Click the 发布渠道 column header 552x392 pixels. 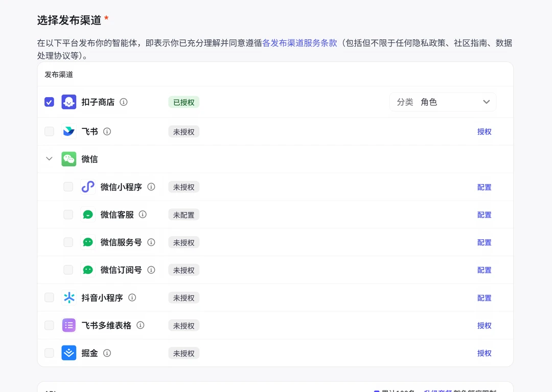click(x=59, y=75)
